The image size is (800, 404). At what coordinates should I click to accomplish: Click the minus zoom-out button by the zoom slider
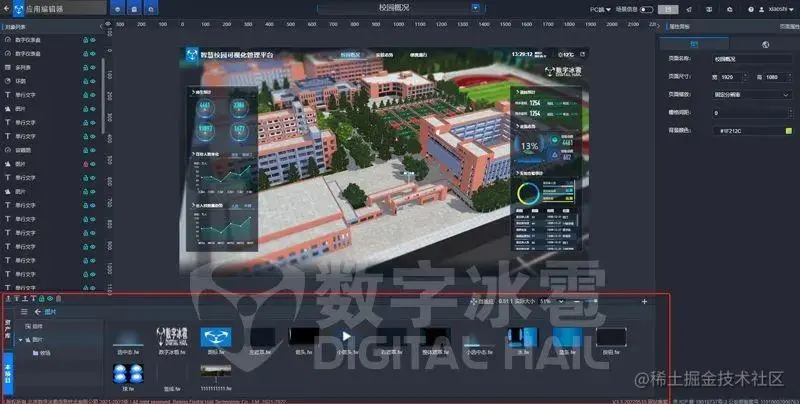pyautogui.click(x=577, y=301)
